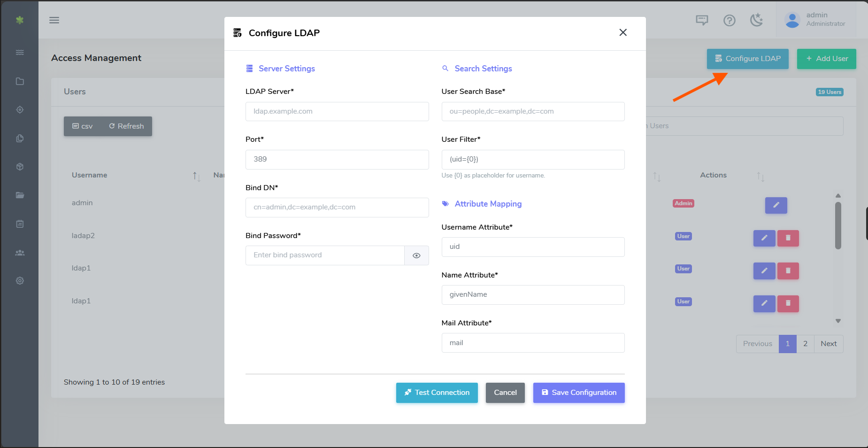
Task: Go to page 2 of users
Action: 805,344
